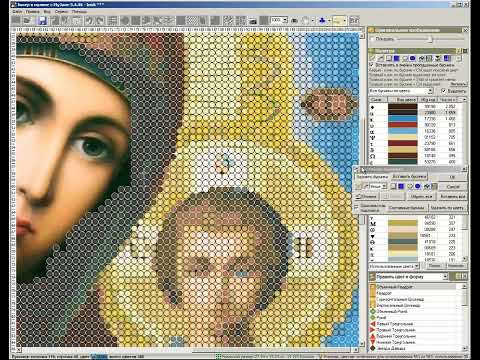Click blue filled square icon in bead dialog
Viewport: 480px width, 360px height.
[x=401, y=186]
